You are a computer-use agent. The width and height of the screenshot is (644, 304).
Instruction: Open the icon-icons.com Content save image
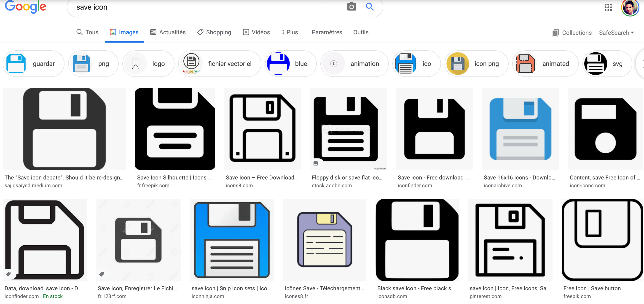click(x=606, y=129)
